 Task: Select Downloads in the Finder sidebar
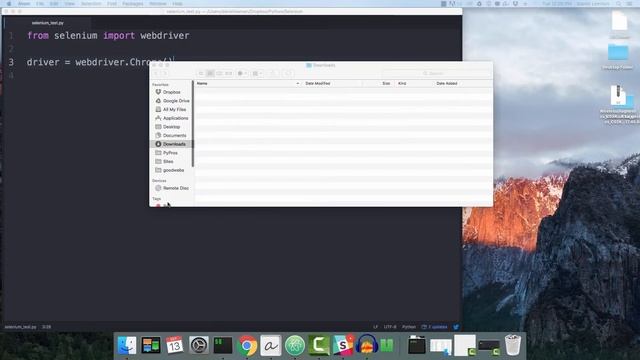[x=171, y=144]
